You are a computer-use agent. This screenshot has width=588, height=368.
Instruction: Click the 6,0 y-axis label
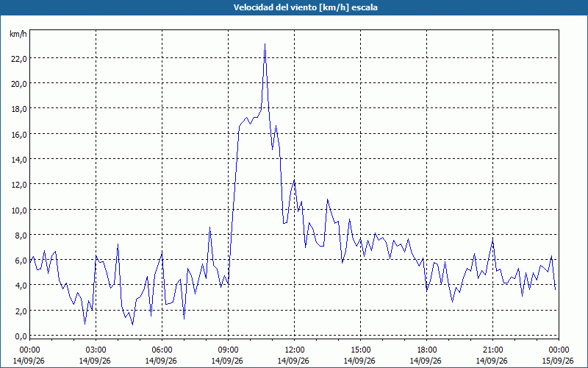(21, 261)
